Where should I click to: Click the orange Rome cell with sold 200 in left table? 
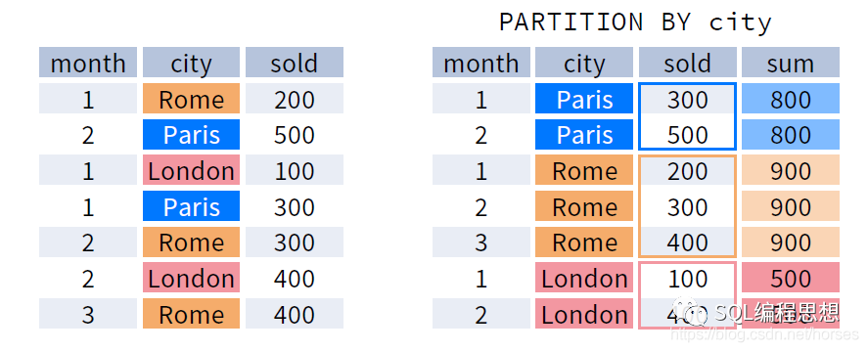191,99
